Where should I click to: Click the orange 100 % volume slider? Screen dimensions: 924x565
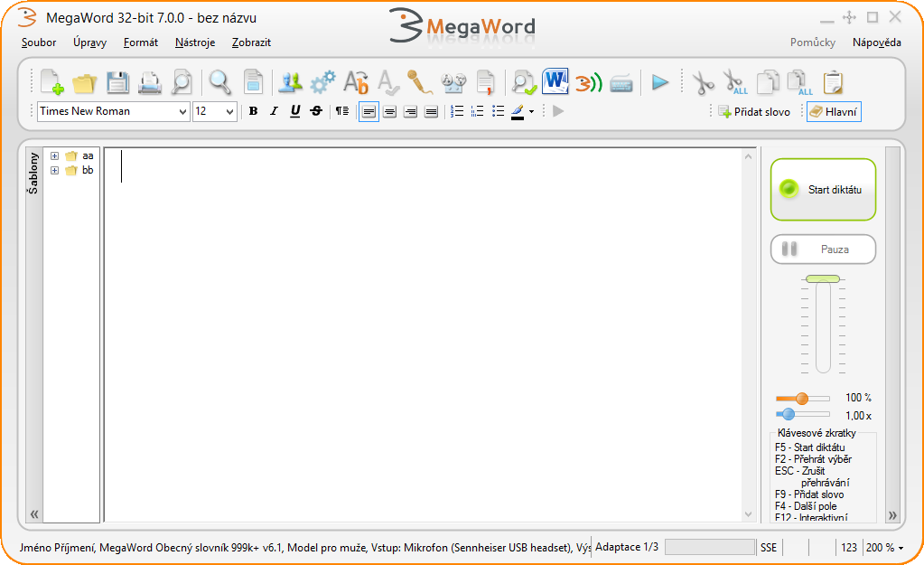point(802,399)
